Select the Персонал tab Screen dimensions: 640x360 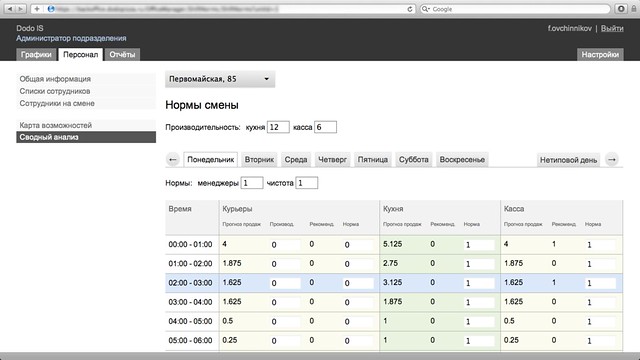pyautogui.click(x=80, y=55)
